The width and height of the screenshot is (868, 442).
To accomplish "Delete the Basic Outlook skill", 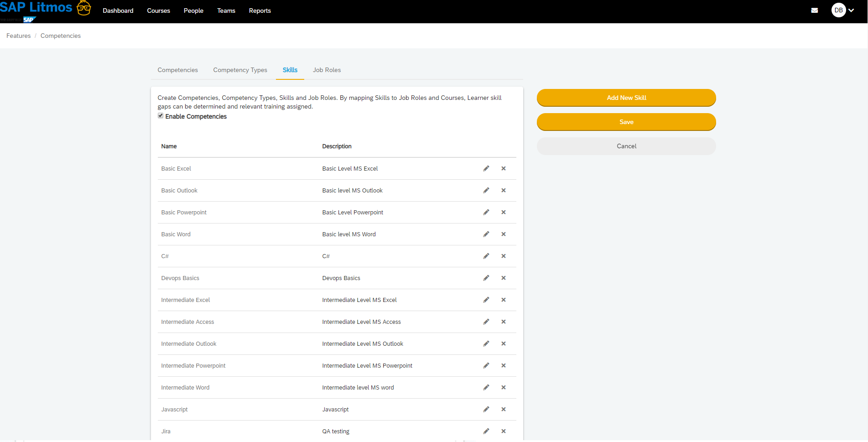I will (x=504, y=190).
